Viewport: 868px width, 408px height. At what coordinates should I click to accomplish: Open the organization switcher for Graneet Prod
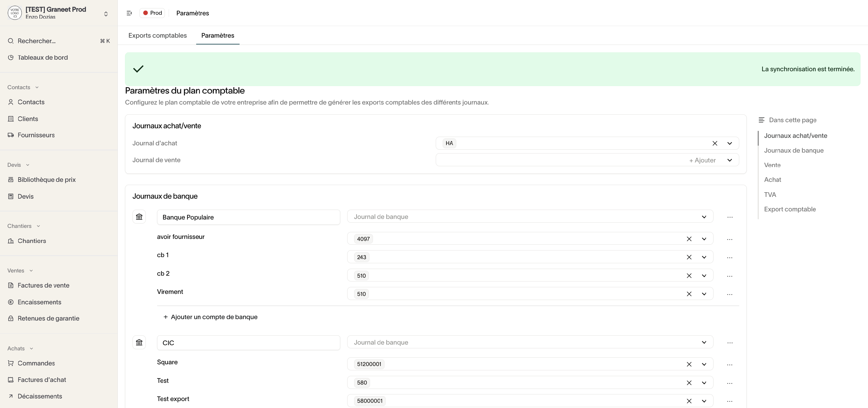point(106,14)
